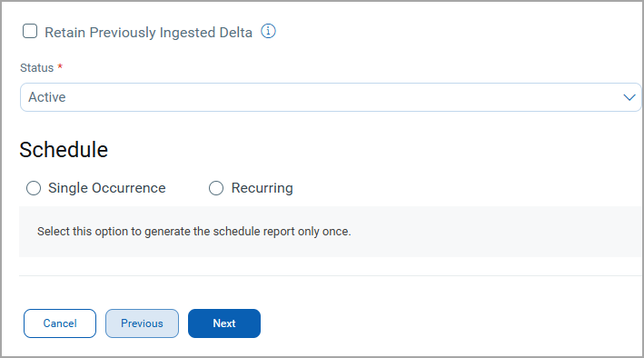
Task: Open the Status combo box showing Active
Action: 331,97
